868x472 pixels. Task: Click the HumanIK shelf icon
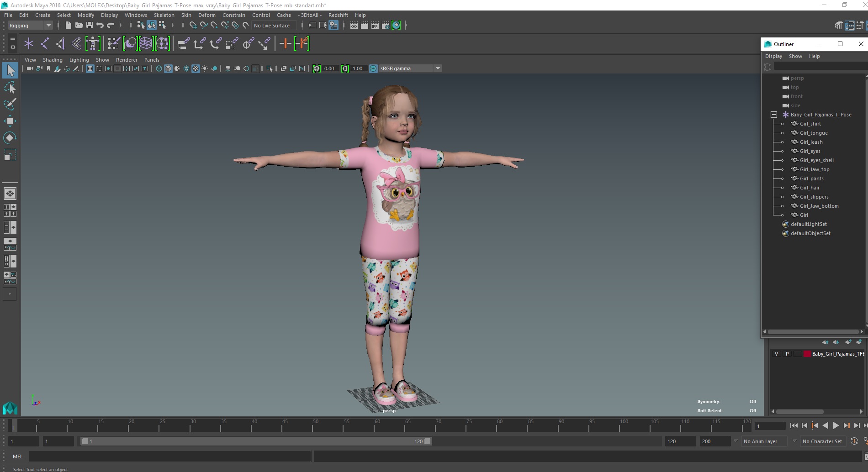93,44
